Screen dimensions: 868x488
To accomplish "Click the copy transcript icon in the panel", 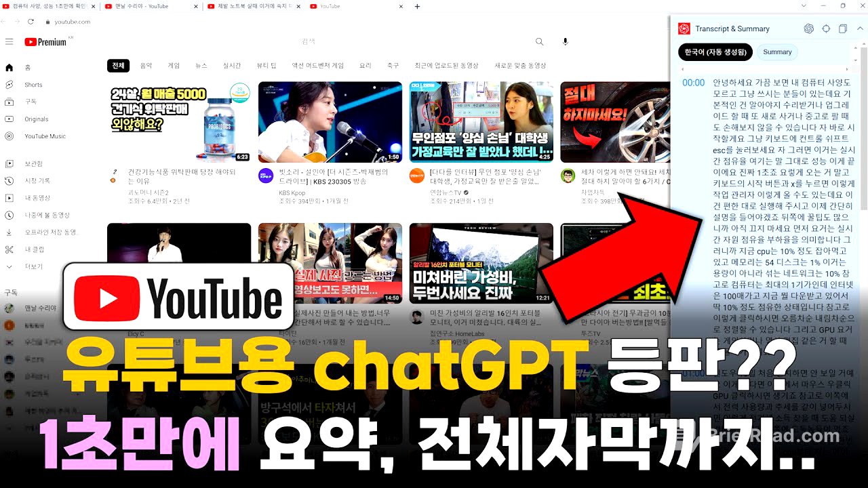I will [843, 28].
